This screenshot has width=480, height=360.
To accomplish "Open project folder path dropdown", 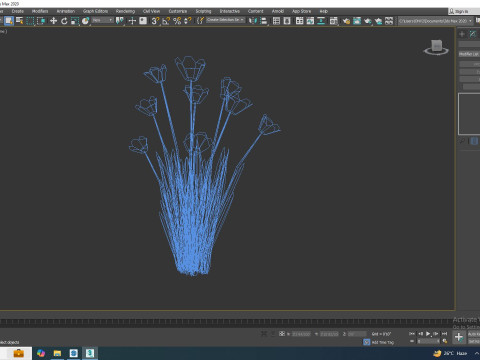I will pyautogui.click(x=436, y=21).
